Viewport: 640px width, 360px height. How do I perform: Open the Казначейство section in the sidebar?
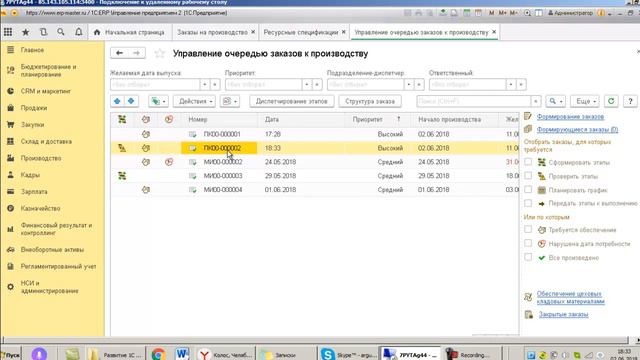click(x=40, y=208)
